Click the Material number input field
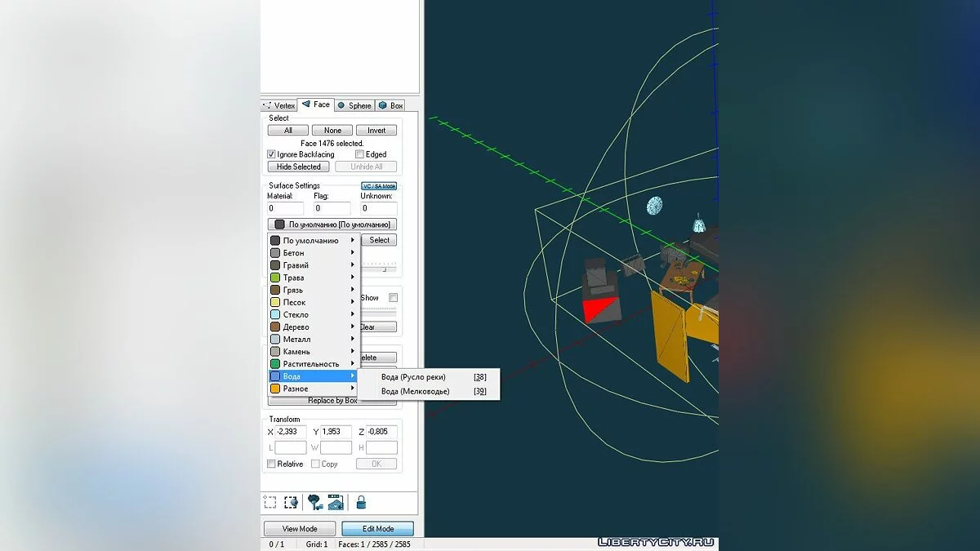Screen dimensions: 980x551 pyautogui.click(x=285, y=209)
